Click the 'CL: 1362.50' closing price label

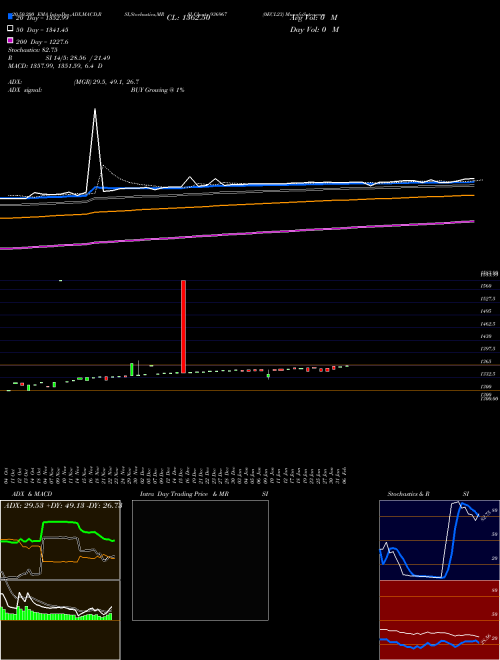[x=188, y=18]
